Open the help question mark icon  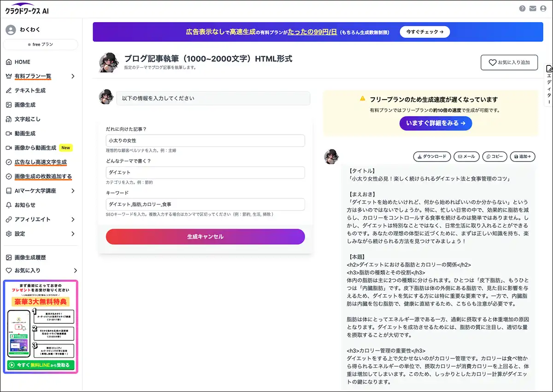522,8
